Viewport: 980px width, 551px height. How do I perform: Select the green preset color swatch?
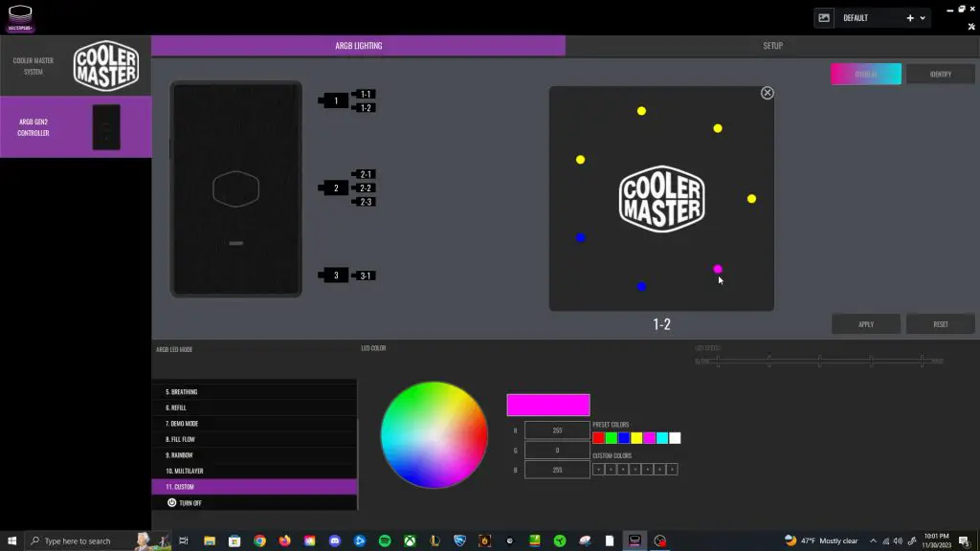[x=610, y=437]
